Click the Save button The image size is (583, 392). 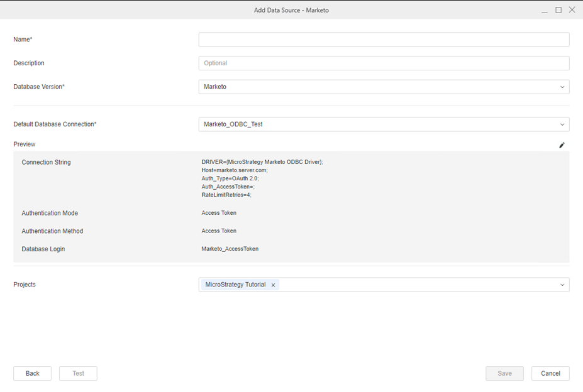click(x=504, y=373)
